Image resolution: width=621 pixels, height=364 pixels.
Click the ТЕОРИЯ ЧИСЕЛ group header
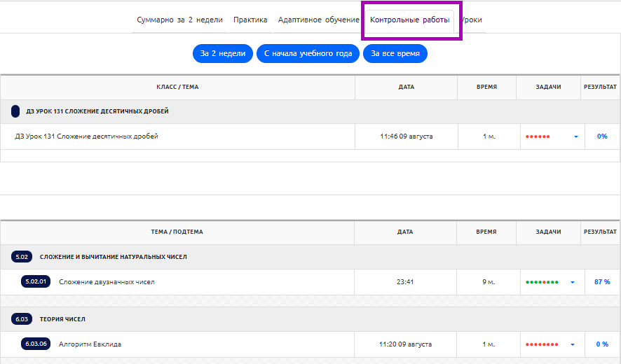pyautogui.click(x=62, y=319)
